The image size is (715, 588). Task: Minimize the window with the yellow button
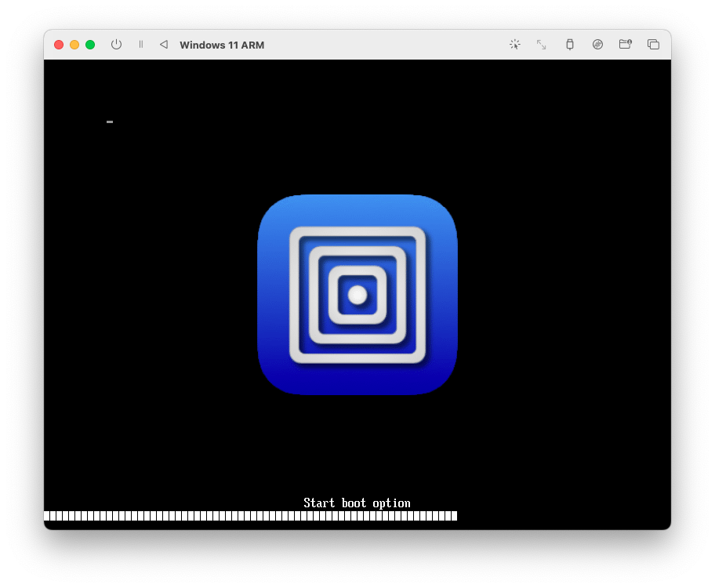coord(74,45)
